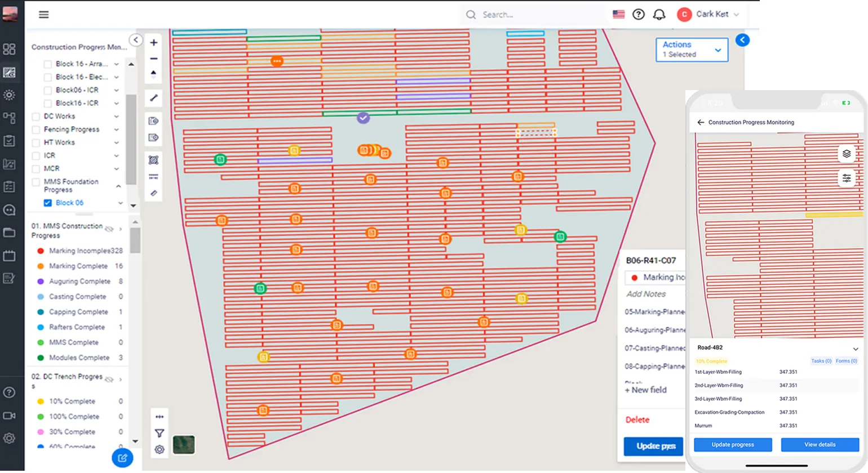
Task: Open the video camera sidebar icon
Action: click(9, 416)
